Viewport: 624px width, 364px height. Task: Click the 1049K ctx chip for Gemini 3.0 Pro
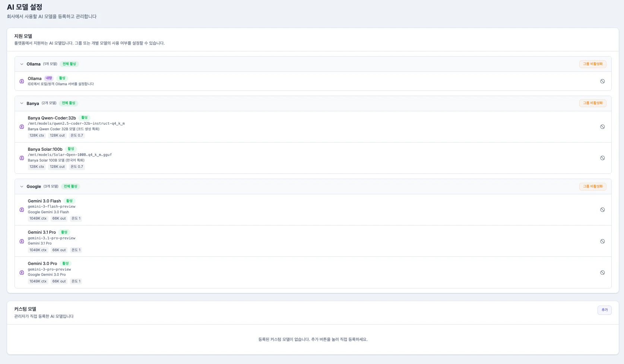(38, 281)
